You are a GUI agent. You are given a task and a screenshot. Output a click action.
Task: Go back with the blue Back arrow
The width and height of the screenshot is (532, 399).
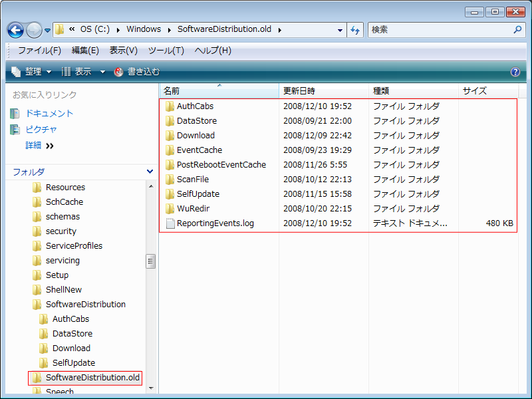click(x=15, y=30)
